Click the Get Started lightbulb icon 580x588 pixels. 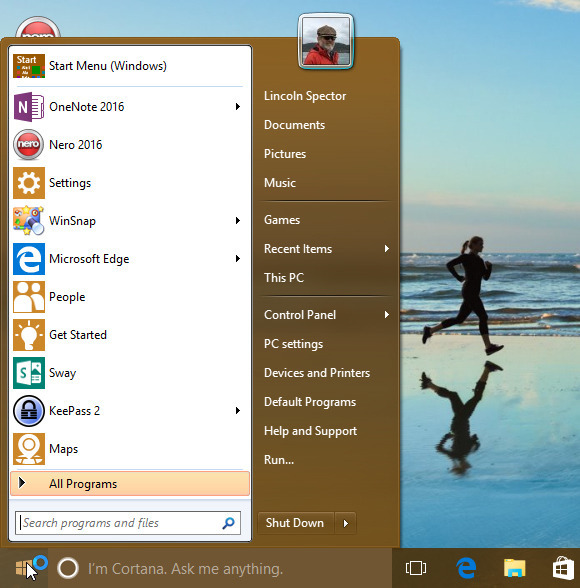(x=28, y=335)
